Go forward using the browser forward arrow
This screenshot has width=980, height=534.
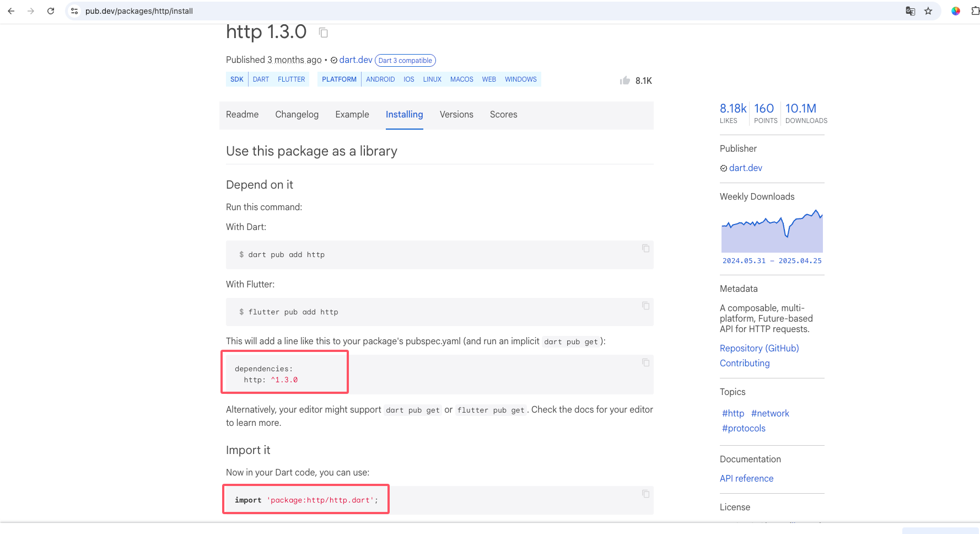pos(31,11)
